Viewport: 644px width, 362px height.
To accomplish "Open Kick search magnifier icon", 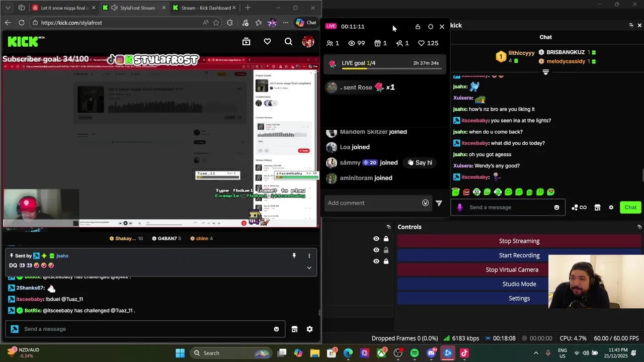I will pos(288,42).
